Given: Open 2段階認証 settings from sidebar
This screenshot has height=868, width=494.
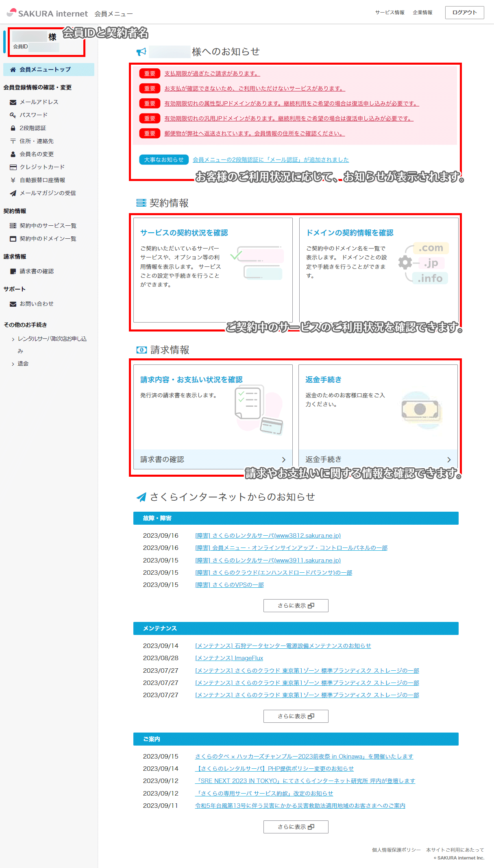Looking at the screenshot, I should pyautogui.click(x=33, y=128).
